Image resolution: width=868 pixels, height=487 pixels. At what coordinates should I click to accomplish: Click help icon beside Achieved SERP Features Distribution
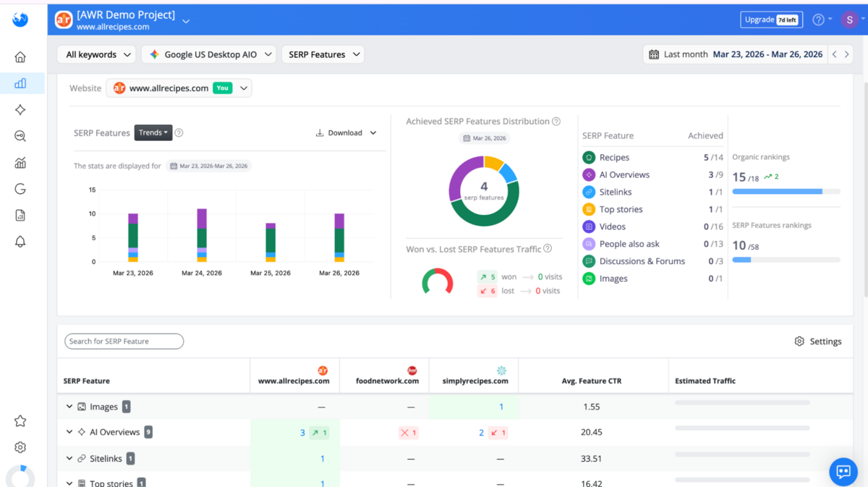pos(556,122)
